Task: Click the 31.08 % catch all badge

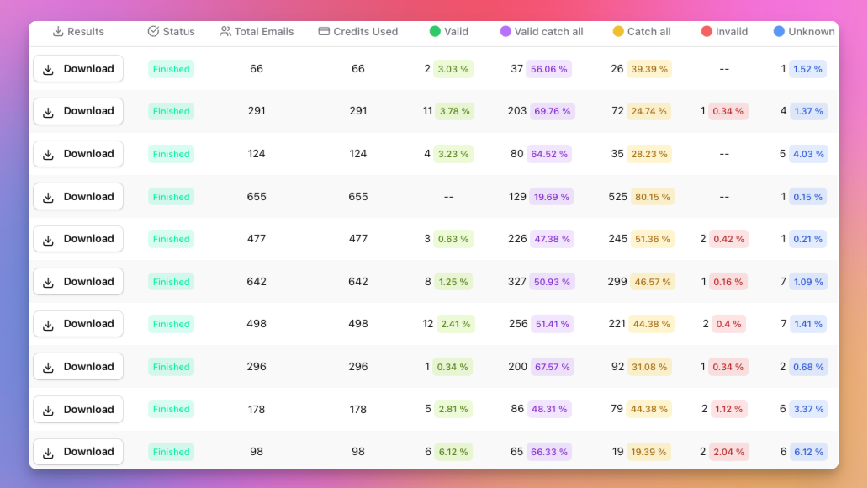Action: (649, 367)
